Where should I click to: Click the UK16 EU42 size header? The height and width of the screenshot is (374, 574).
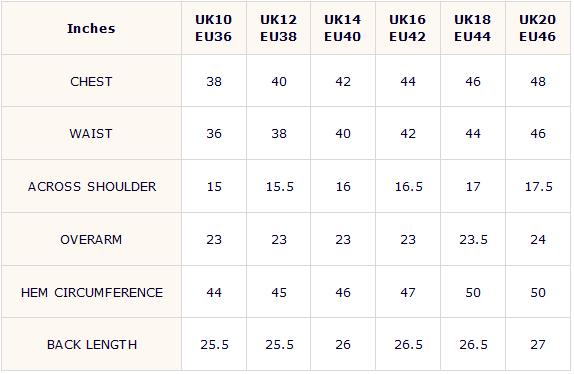[x=408, y=28]
